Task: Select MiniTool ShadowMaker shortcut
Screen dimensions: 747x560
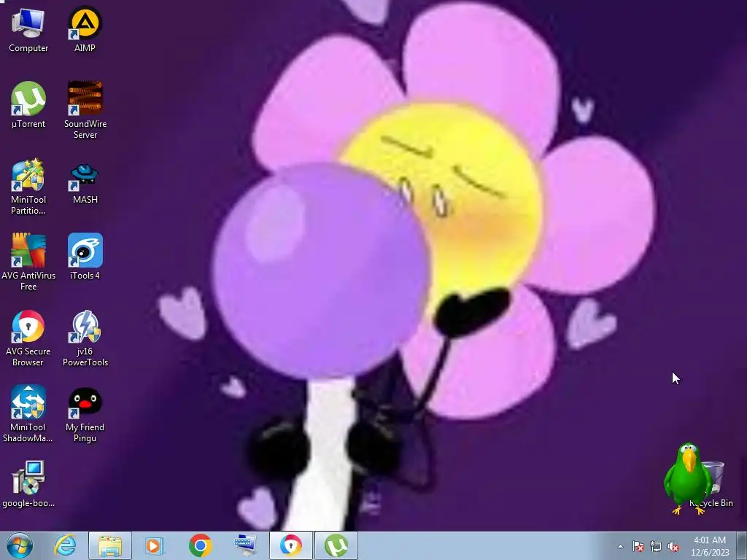Action: point(28,414)
